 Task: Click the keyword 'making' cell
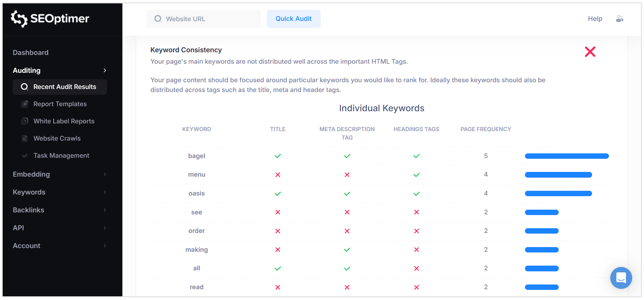click(x=197, y=249)
